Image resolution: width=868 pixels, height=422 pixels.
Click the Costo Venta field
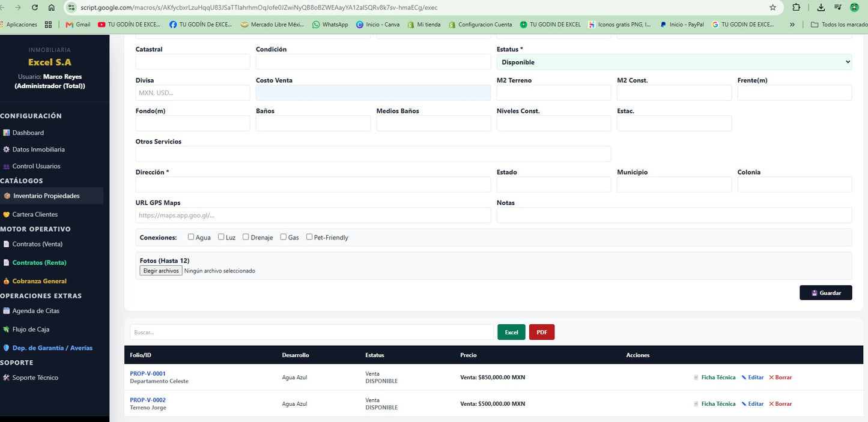point(373,92)
